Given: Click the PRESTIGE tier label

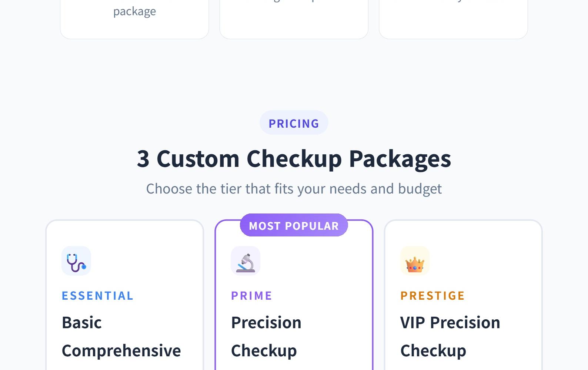Looking at the screenshot, I should tap(432, 296).
